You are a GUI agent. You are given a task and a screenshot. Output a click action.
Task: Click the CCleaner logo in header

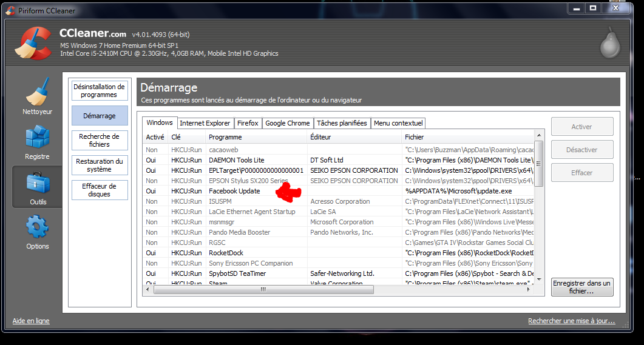pos(33,42)
